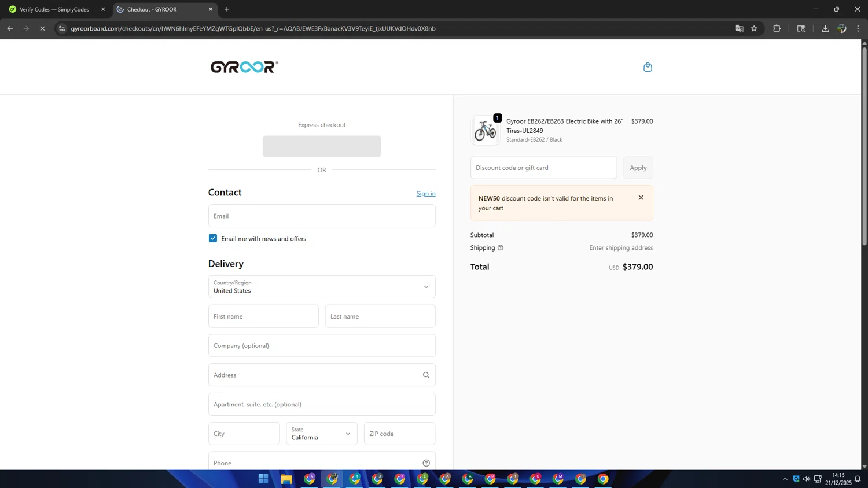Click the Company (optional) field
Screen dimensions: 868x488
(322, 346)
